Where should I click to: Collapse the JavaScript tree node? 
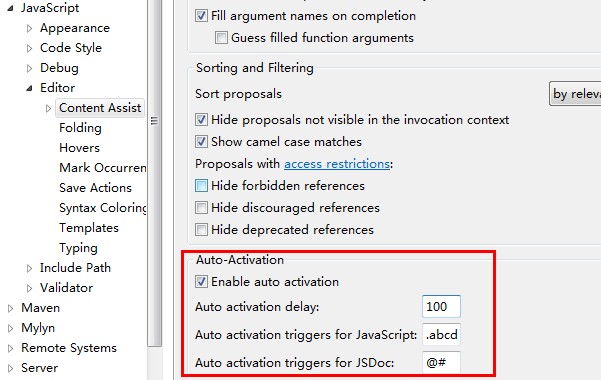point(10,8)
